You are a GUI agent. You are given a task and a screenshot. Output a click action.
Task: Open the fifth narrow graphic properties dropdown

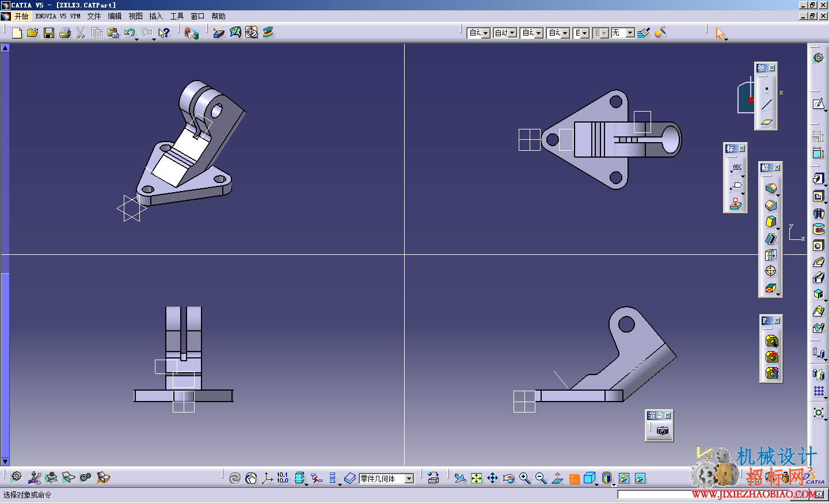point(585,33)
